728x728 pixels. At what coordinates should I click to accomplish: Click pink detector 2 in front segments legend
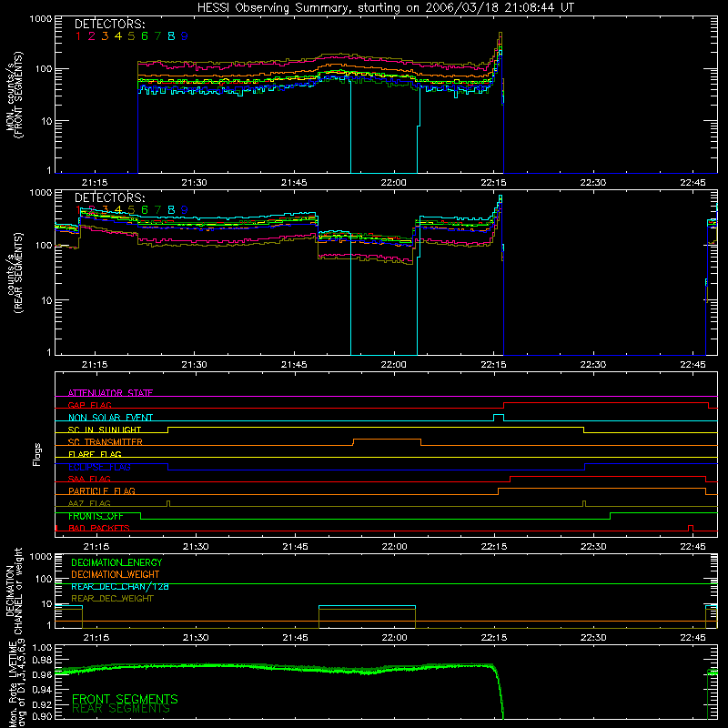92,36
